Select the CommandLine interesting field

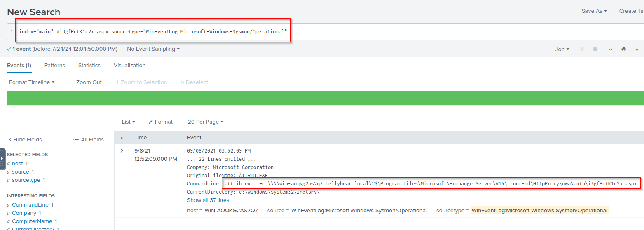[x=30, y=204]
